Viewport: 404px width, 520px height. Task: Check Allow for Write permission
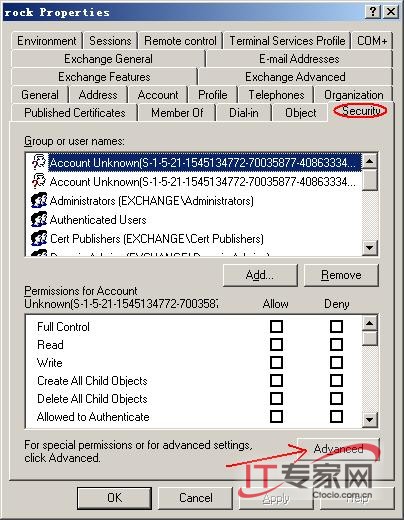pos(276,362)
